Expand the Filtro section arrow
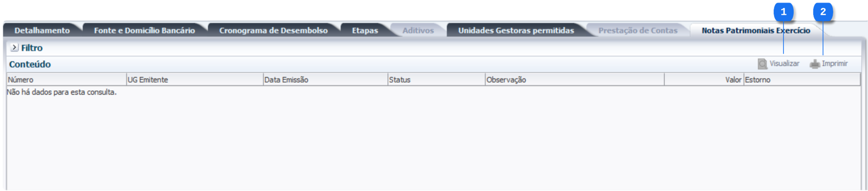The height and width of the screenshot is (191, 868). (14, 47)
